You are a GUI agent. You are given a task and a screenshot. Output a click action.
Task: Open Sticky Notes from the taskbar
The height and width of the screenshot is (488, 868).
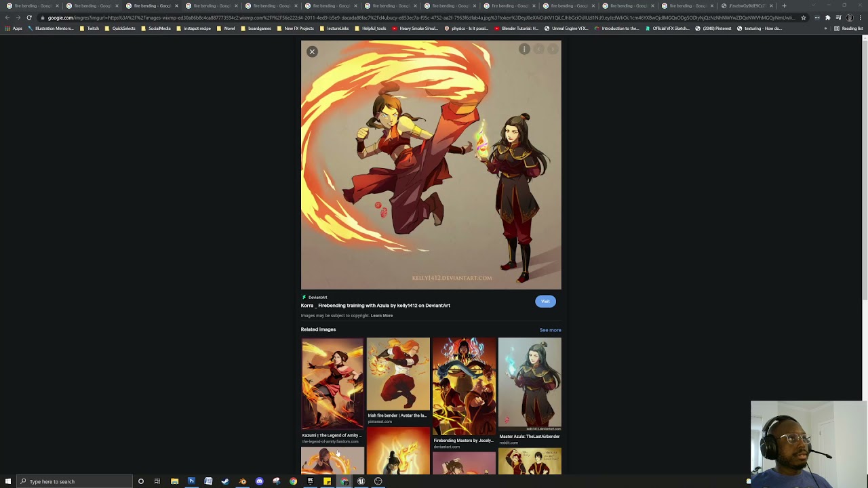(x=327, y=481)
